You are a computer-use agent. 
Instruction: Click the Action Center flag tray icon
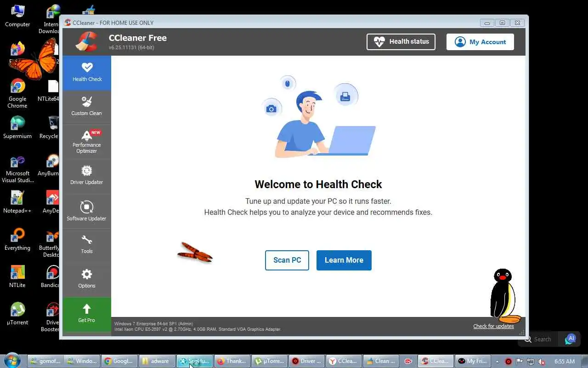[x=520, y=362]
